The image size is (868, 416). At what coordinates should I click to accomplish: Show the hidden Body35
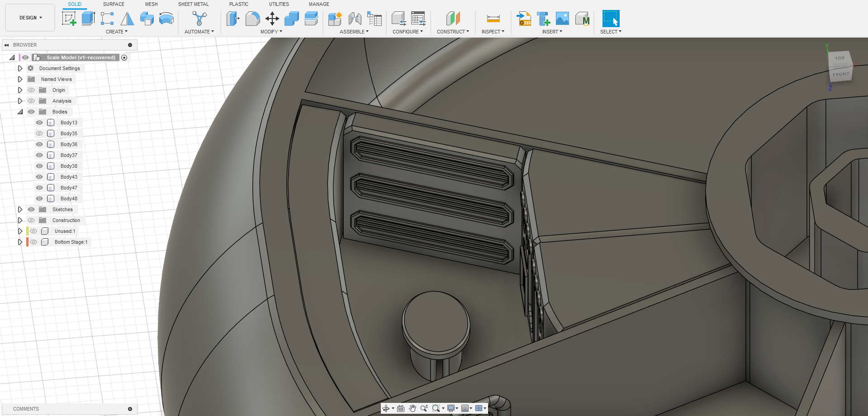click(39, 133)
